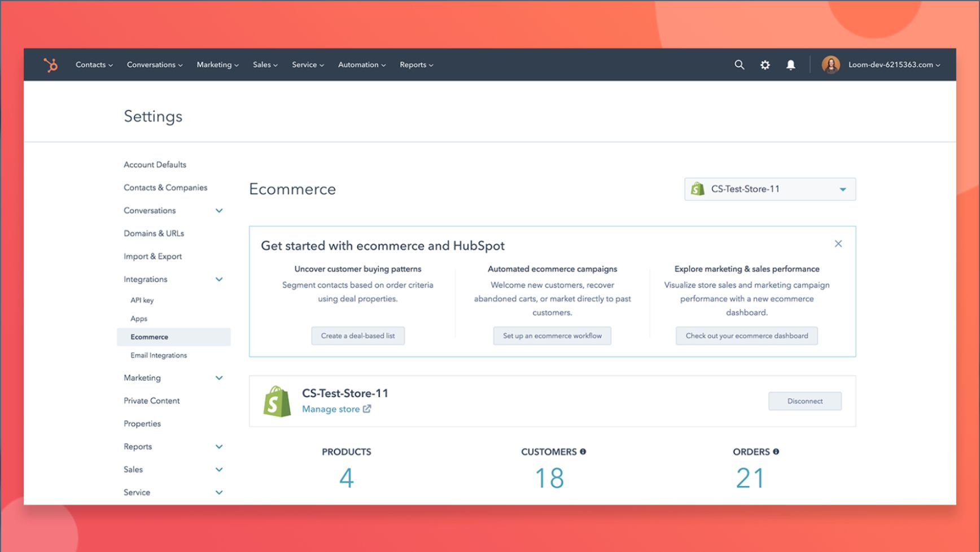Click Create a deal-based list
Viewport: 980px width, 552px height.
357,335
